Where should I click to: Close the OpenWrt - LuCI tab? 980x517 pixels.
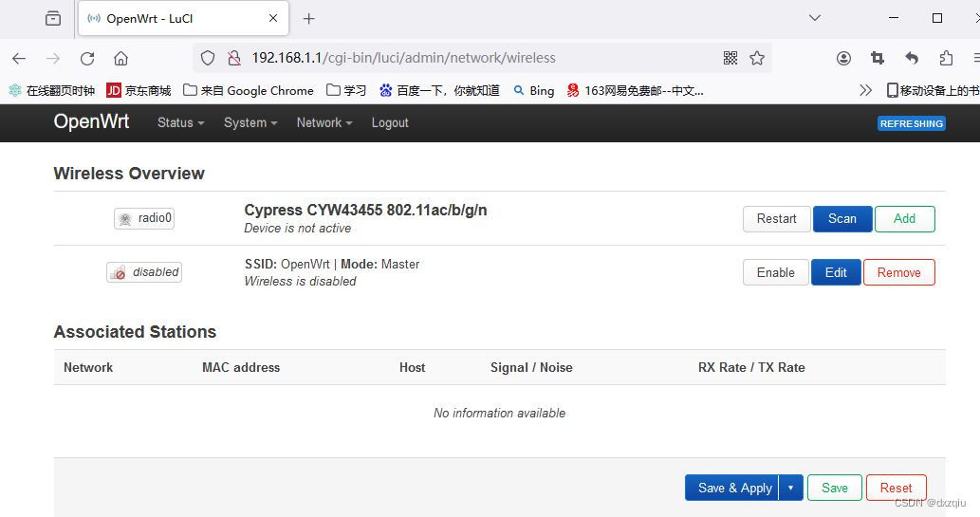coord(273,18)
